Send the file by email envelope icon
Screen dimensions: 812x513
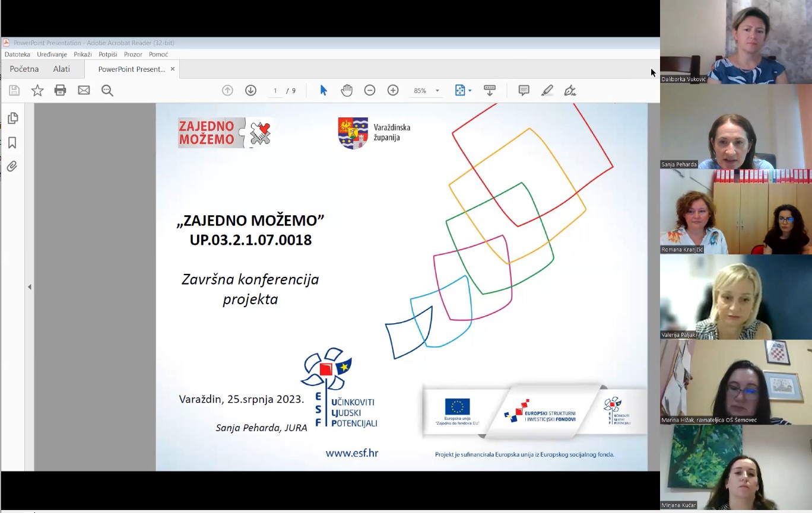(x=84, y=91)
